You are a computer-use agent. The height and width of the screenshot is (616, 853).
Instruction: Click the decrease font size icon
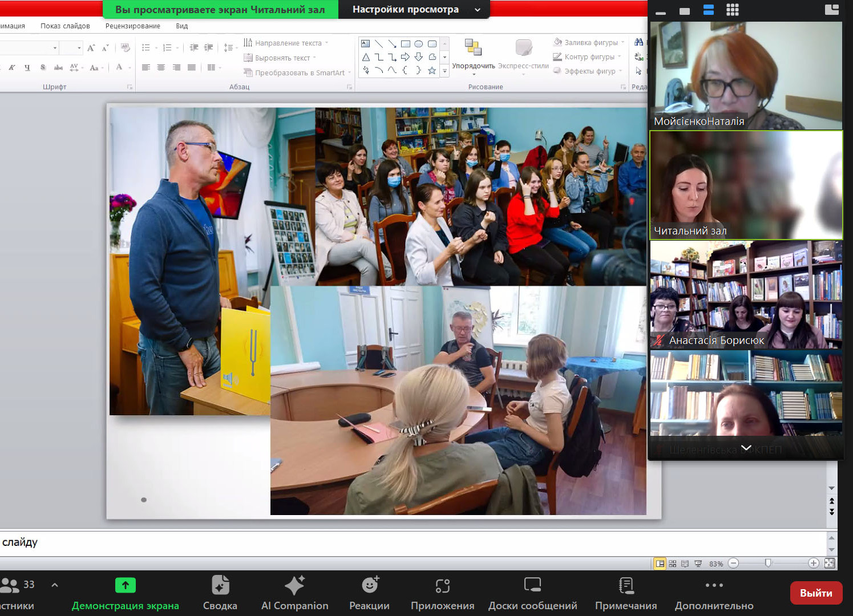pos(105,48)
